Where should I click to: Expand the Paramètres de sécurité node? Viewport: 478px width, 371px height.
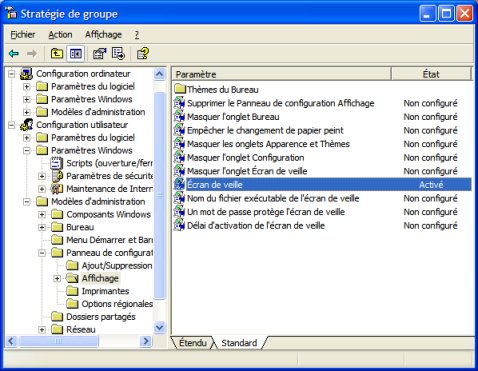click(42, 176)
